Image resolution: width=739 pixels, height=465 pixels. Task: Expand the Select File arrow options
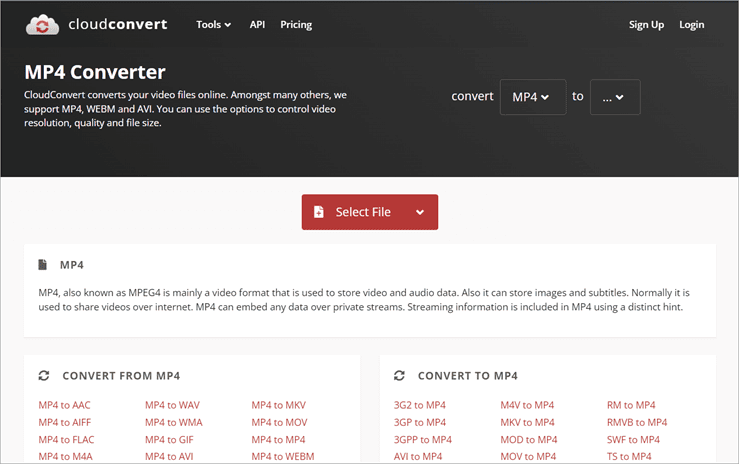tap(420, 212)
